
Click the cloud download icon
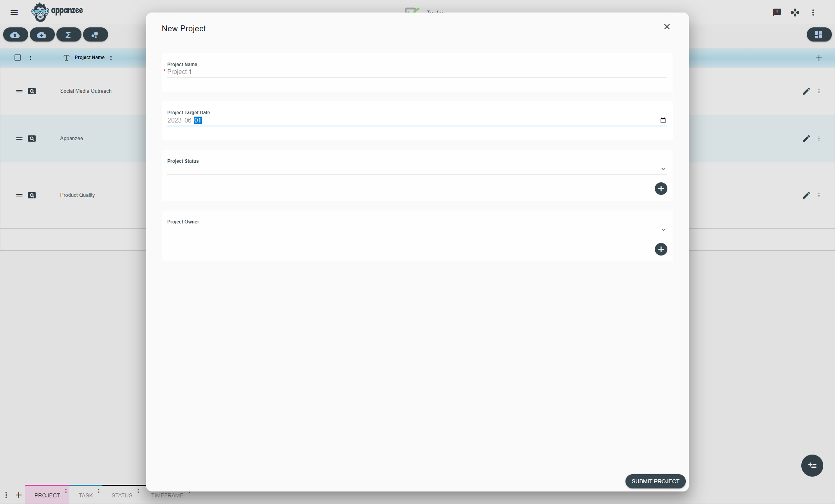[x=42, y=35]
